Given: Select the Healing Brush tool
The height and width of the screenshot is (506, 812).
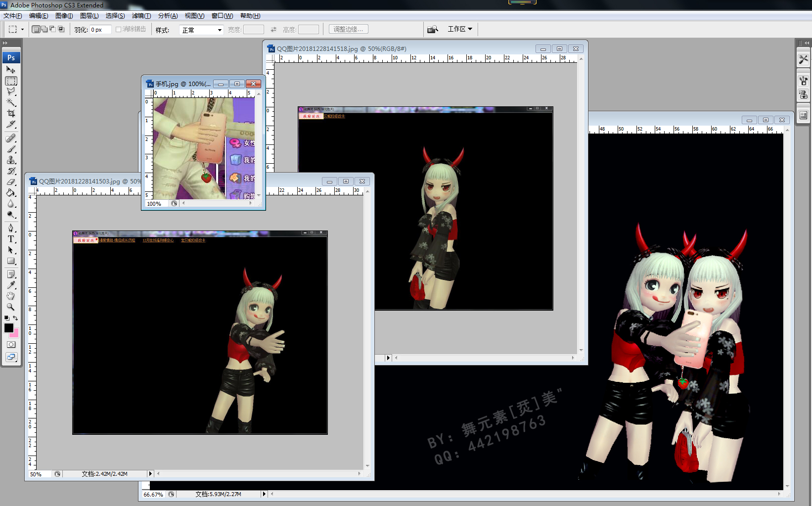Looking at the screenshot, I should click(x=11, y=138).
